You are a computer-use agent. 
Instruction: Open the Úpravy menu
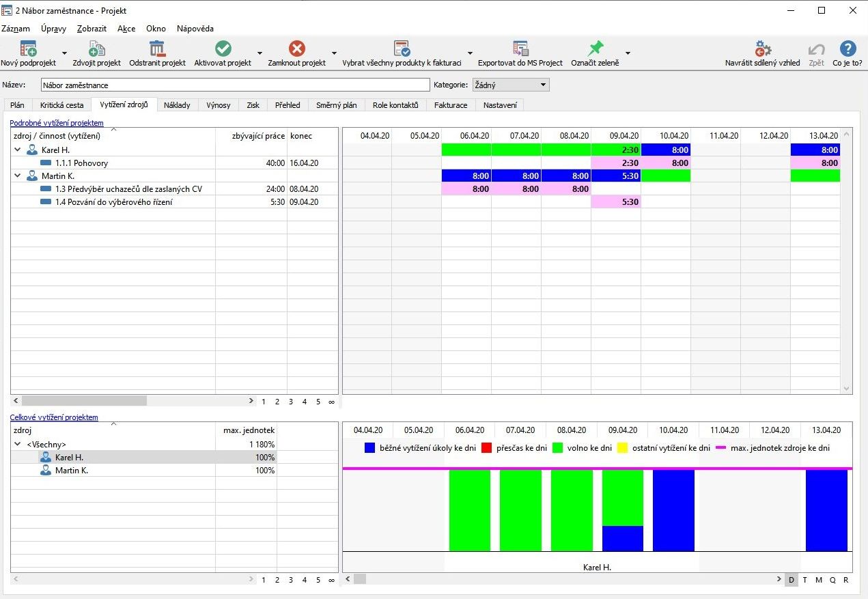[53, 29]
